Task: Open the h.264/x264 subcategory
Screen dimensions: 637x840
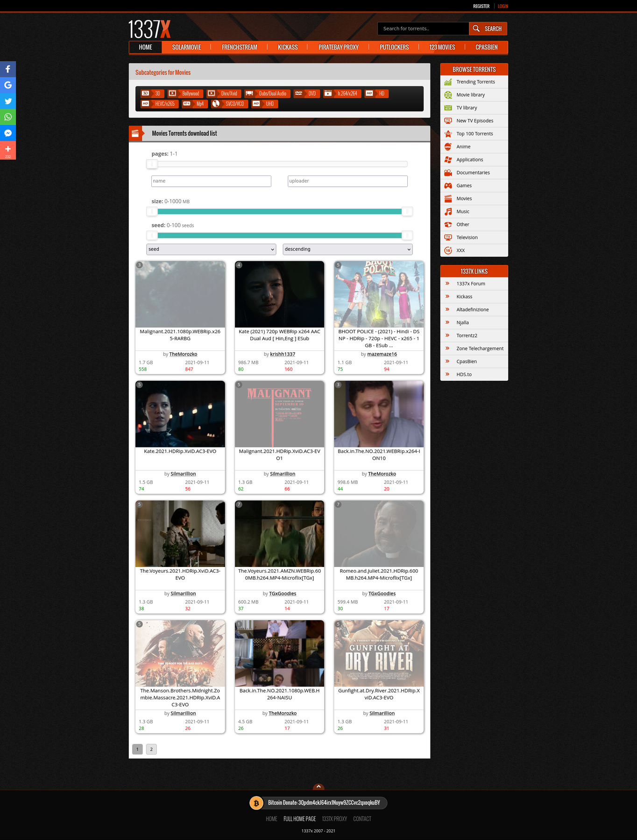Action: pos(342,93)
